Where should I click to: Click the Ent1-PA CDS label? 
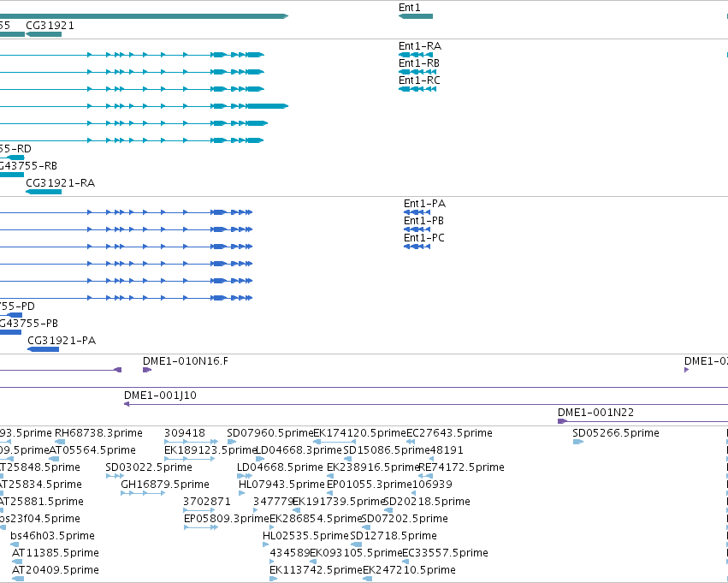[x=425, y=204]
